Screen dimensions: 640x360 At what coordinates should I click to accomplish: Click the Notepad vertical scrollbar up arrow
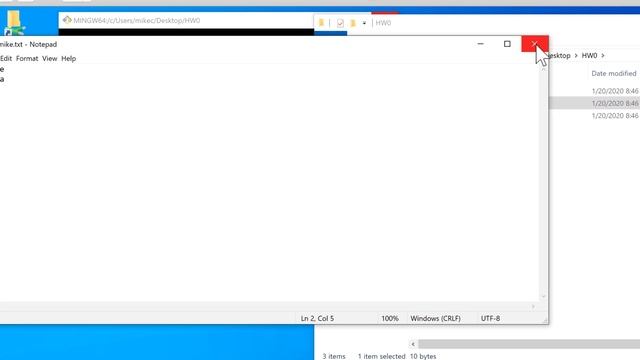tap(543, 69)
